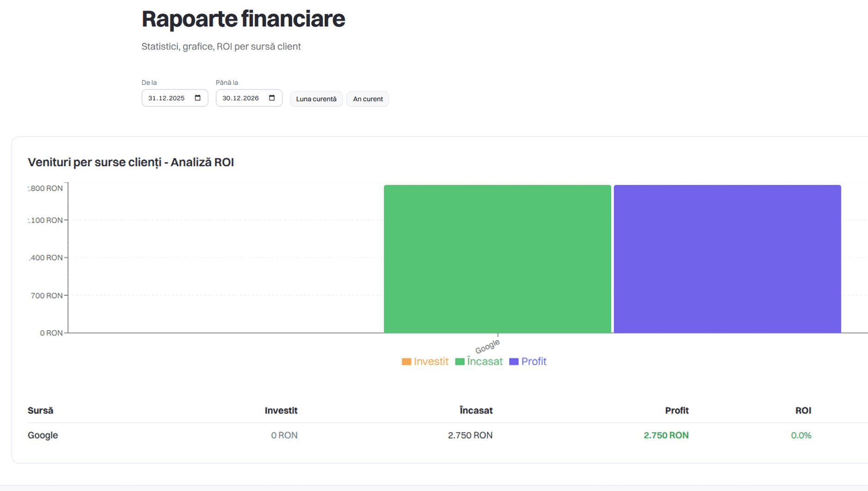The width and height of the screenshot is (868, 491).
Task: Toggle the orange Investit legend entry
Action: coord(425,361)
